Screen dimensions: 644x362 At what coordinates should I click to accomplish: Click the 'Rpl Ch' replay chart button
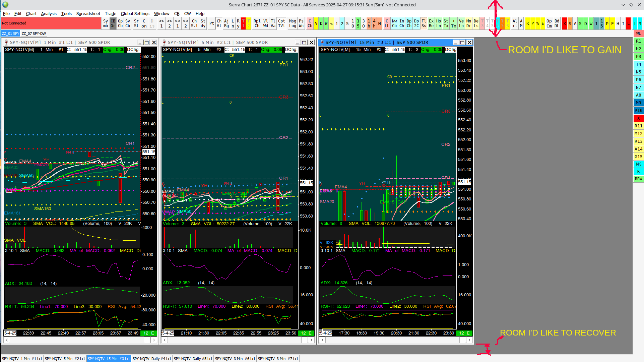click(x=257, y=23)
